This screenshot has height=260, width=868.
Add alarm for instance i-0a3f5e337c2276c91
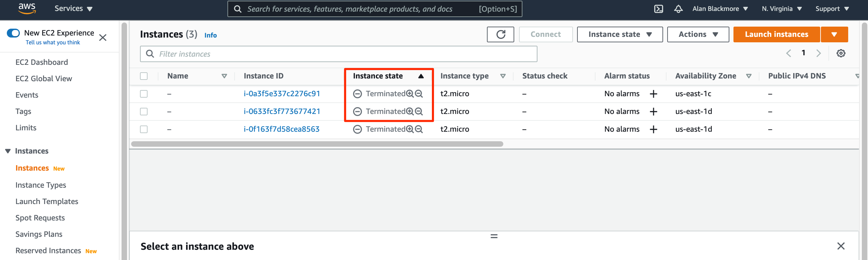(653, 94)
